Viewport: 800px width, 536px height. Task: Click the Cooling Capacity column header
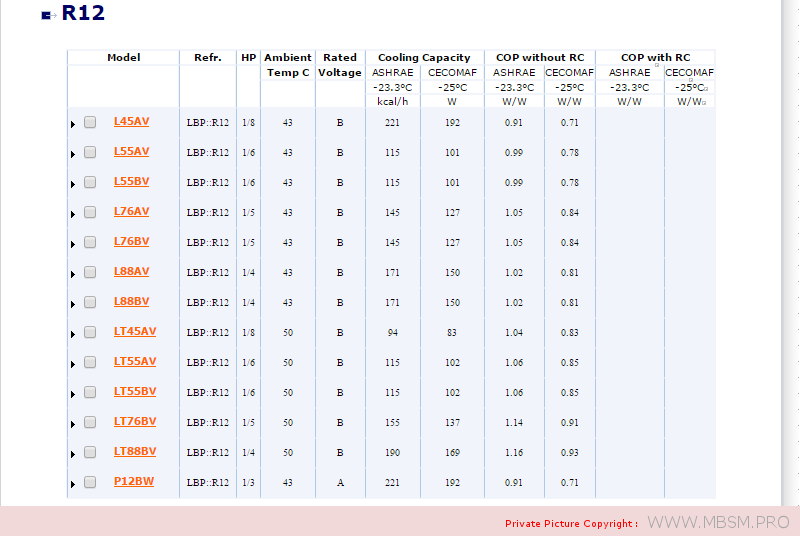point(424,58)
